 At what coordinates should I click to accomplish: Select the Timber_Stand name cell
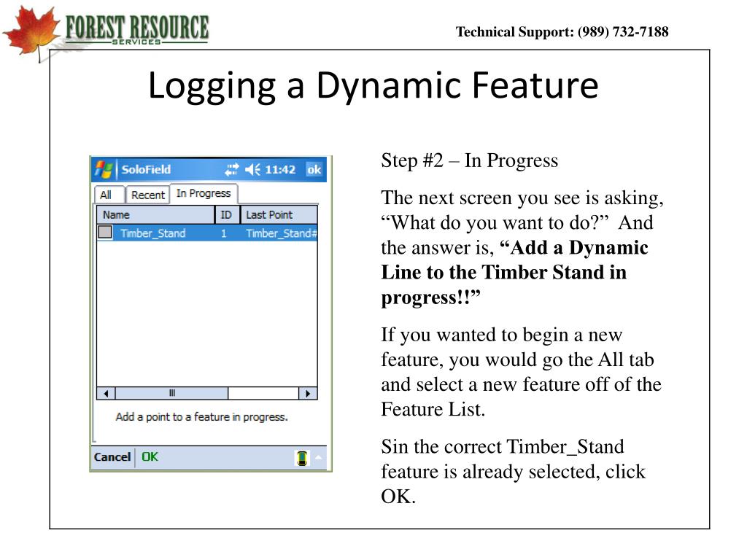tap(153, 233)
